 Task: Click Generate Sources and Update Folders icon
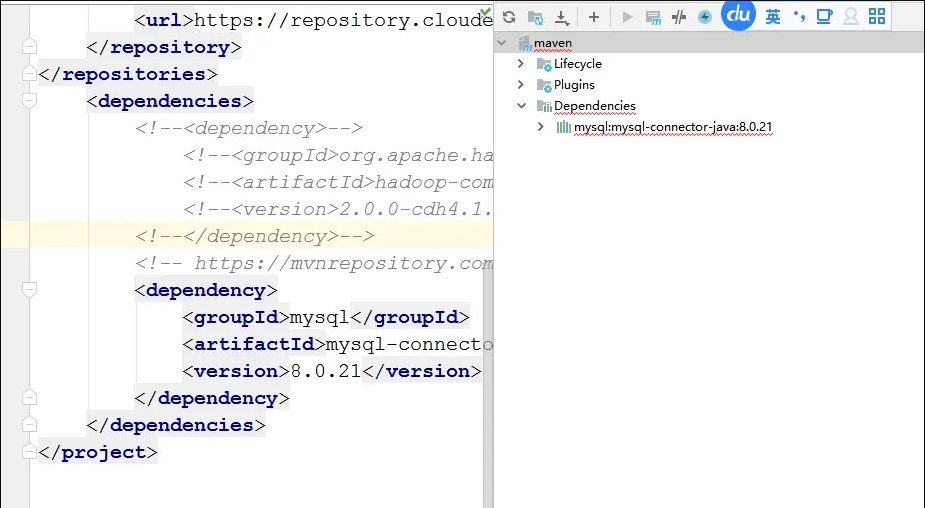[536, 18]
